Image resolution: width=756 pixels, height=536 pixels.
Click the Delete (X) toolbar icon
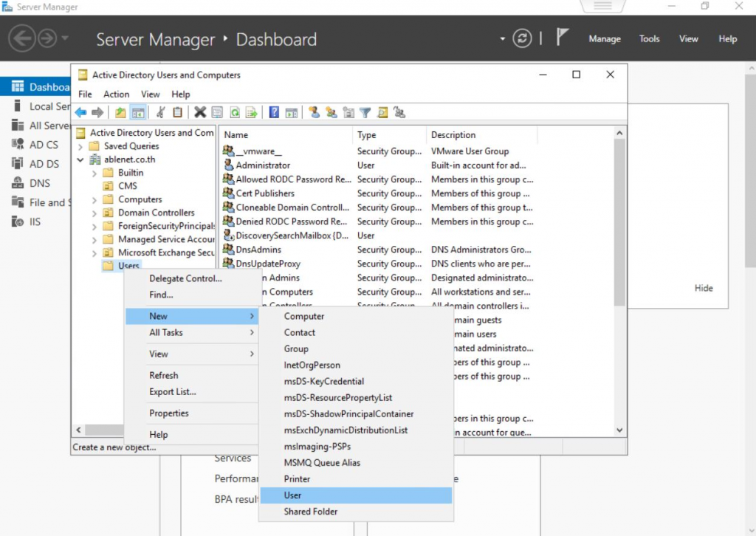[x=199, y=112]
